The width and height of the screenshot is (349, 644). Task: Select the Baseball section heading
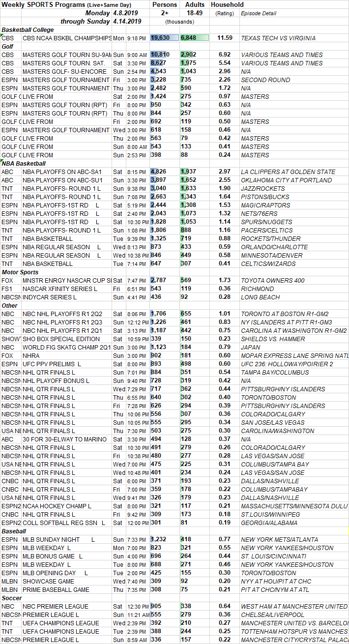tap(13, 531)
